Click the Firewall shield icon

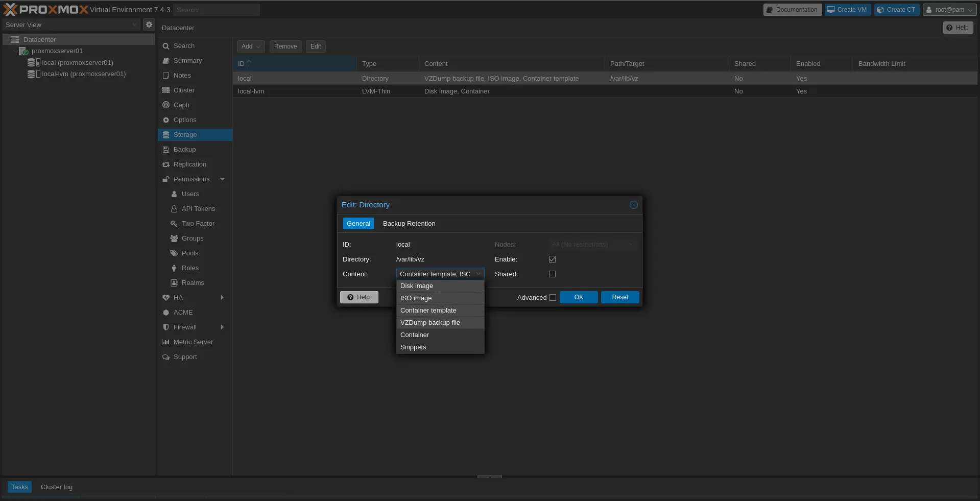click(166, 327)
